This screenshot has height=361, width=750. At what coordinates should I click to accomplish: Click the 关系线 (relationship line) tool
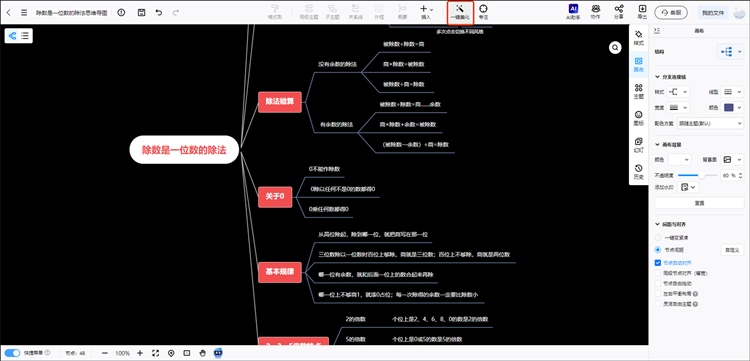pos(355,12)
